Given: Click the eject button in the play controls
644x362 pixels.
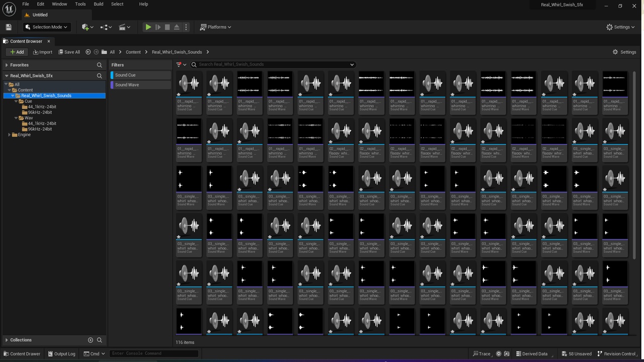Looking at the screenshot, I should (x=177, y=27).
